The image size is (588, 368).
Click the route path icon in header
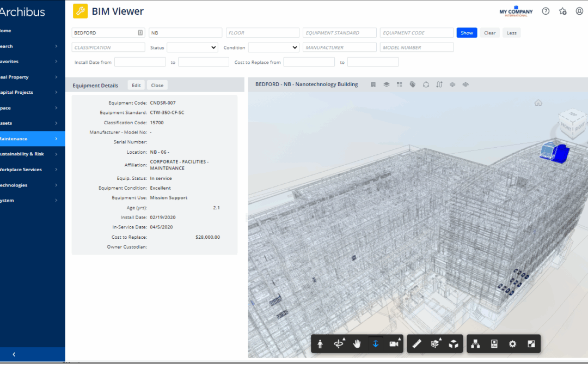point(439,85)
